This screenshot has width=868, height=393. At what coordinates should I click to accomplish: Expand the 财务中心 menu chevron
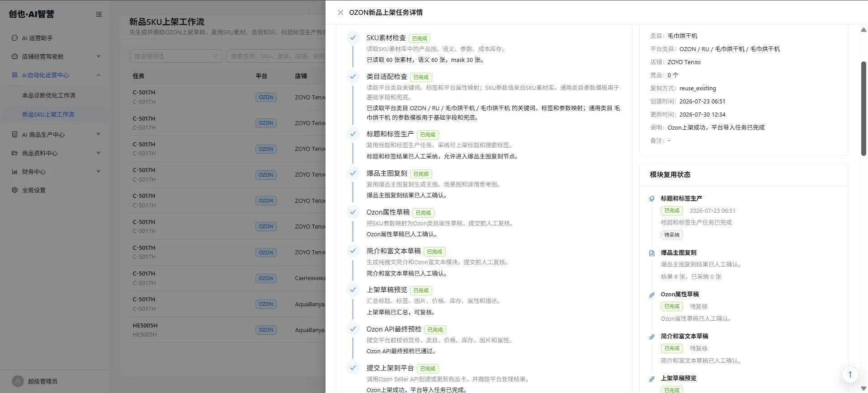[99, 172]
